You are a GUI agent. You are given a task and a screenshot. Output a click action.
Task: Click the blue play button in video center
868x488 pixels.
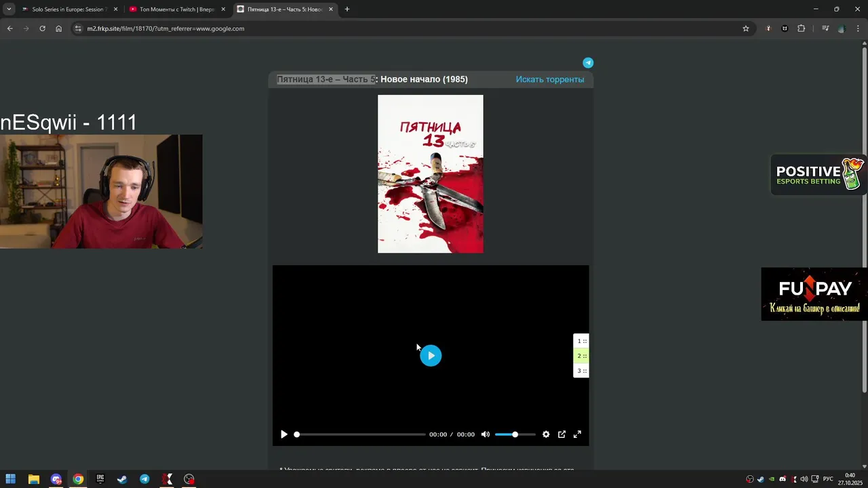(431, 356)
